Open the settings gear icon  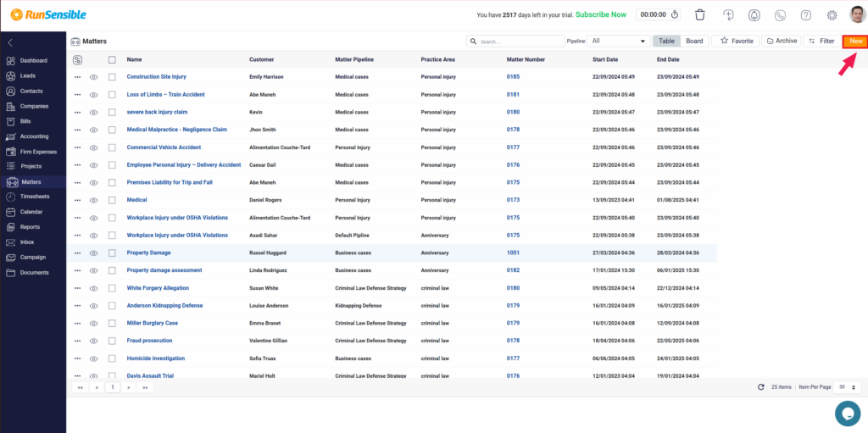click(832, 15)
